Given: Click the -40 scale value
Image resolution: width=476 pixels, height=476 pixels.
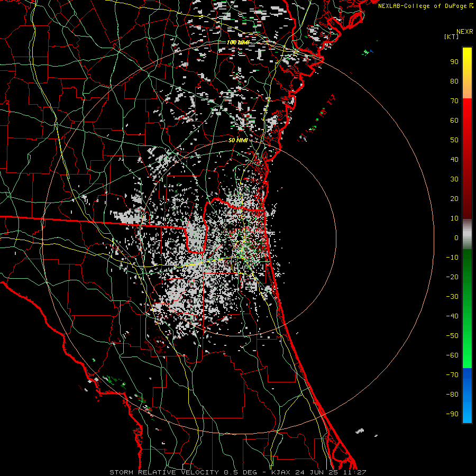Looking at the screenshot, I should 452,316.
